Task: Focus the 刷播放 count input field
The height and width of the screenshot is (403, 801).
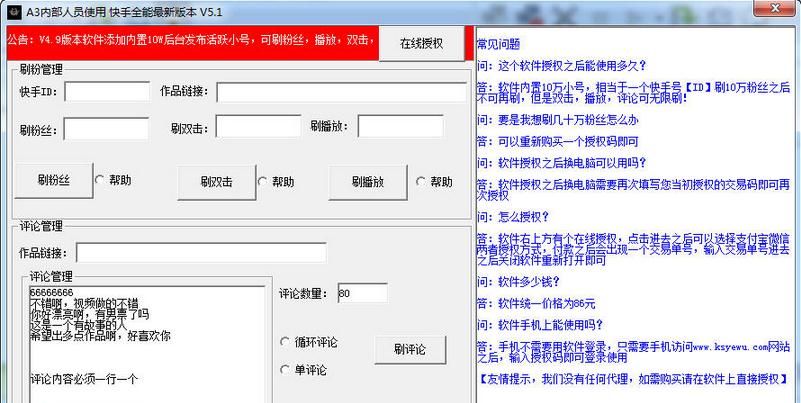Action: coord(400,126)
